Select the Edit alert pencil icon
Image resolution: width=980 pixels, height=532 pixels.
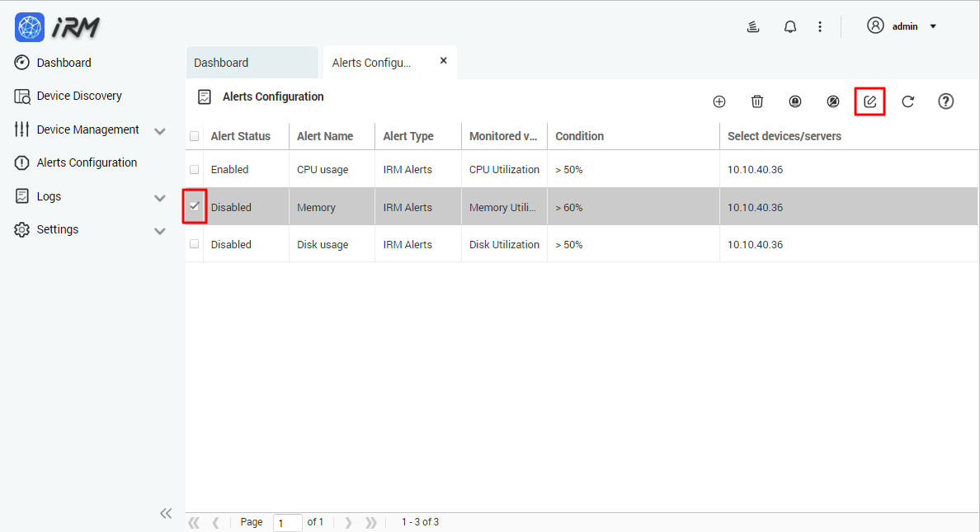click(x=869, y=101)
